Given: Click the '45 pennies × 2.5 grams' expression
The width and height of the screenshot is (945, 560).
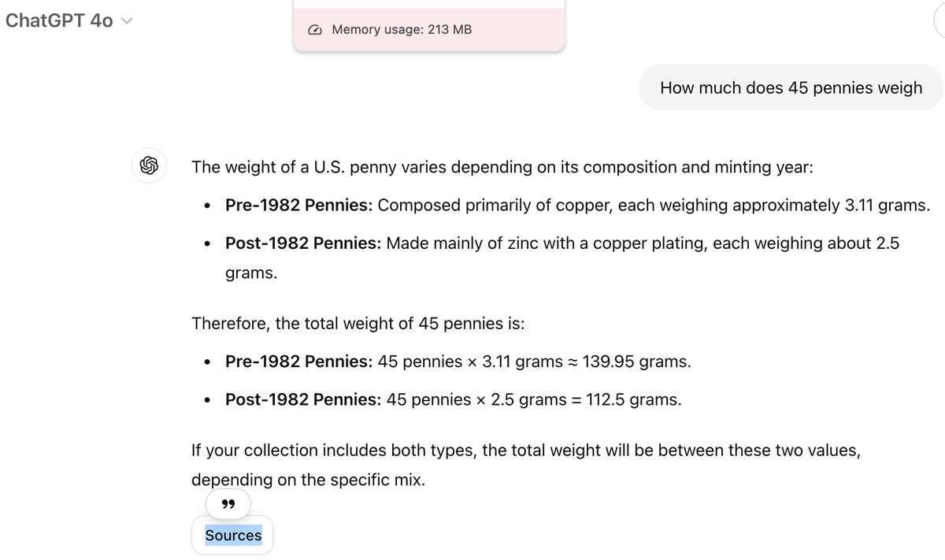Looking at the screenshot, I should tap(476, 399).
